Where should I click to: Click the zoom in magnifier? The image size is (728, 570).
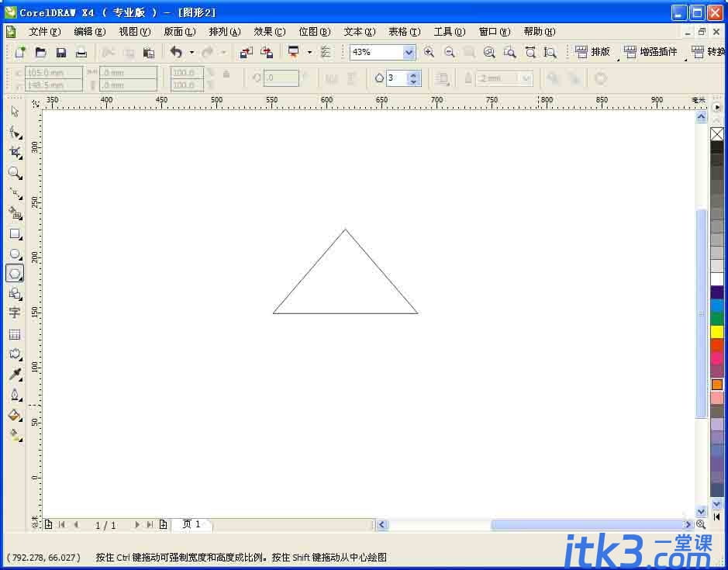point(429,52)
